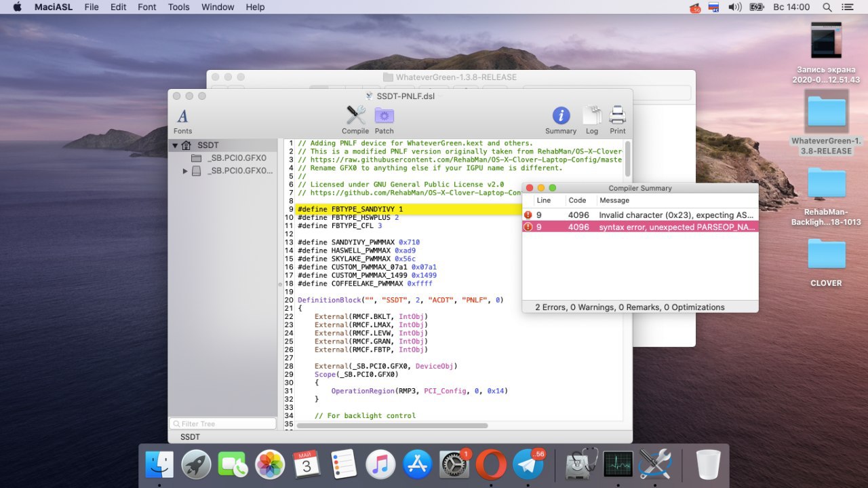Select _SB.PCI0.GFX0 tree row

tap(223, 158)
